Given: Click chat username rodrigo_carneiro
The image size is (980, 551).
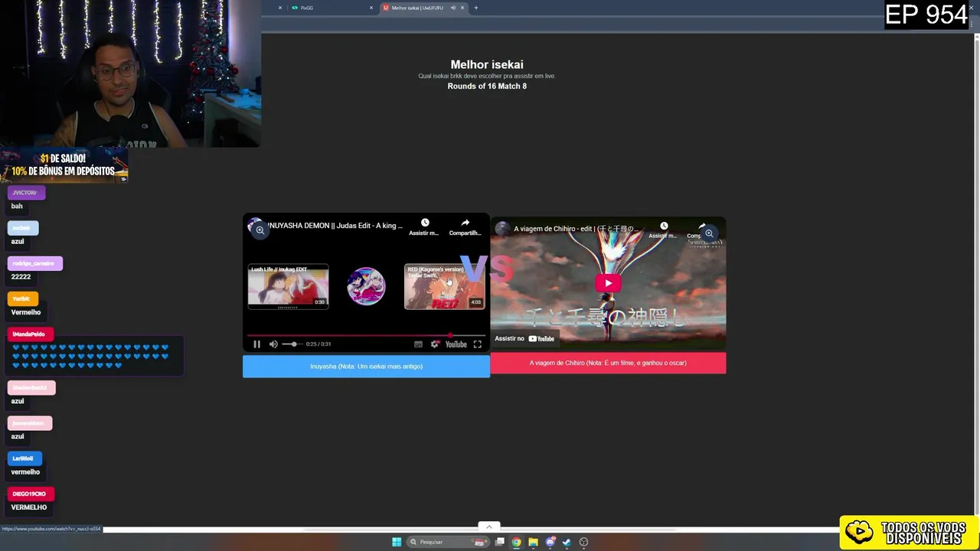Looking at the screenshot, I should (x=34, y=263).
